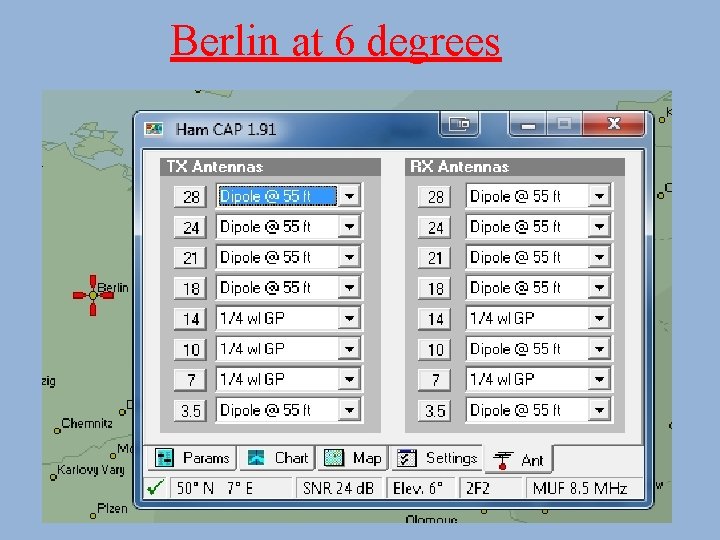Click the '50° N 7° E' status field
The height and width of the screenshot is (540, 720).
tap(231, 488)
